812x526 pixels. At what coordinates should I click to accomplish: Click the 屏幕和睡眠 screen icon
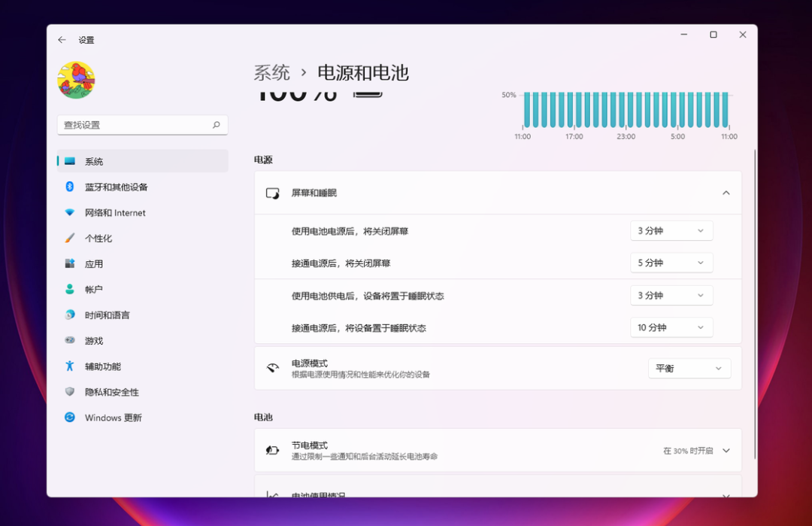pyautogui.click(x=272, y=193)
